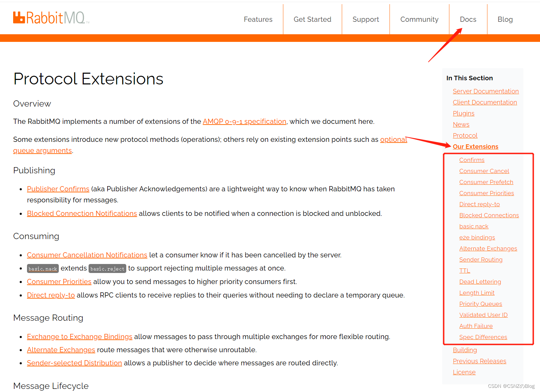Open Protocol in the sidebar
Viewport: 540px width, 392px height.
tap(465, 136)
